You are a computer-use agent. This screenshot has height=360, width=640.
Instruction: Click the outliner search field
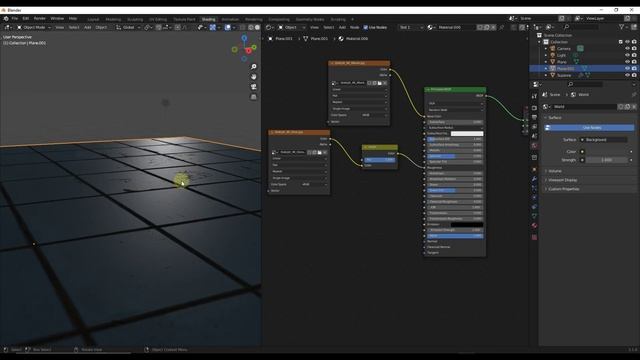[581, 27]
